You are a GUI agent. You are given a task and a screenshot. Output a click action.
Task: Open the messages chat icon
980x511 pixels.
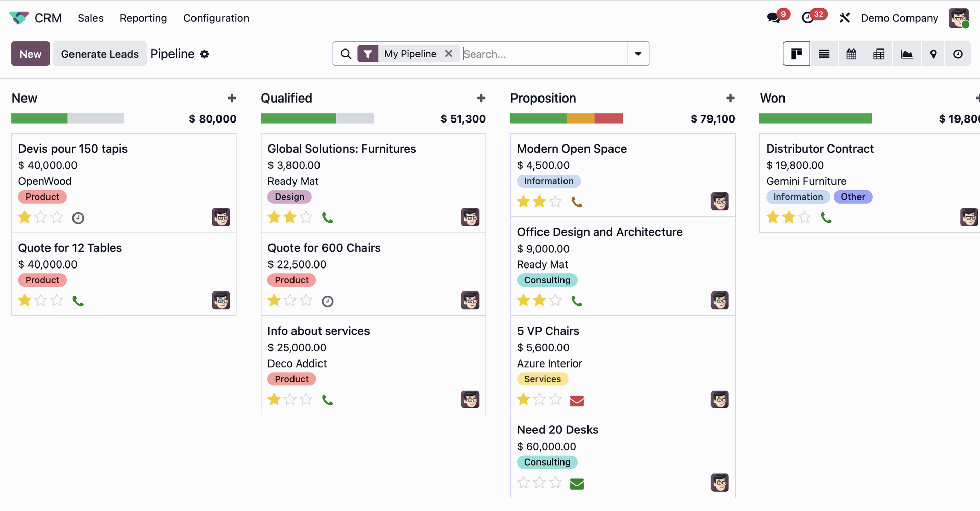[774, 18]
